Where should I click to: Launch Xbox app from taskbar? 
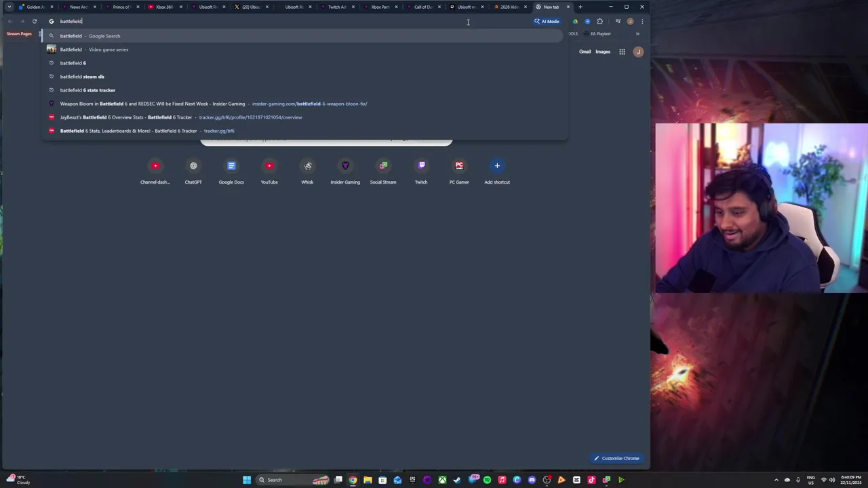(442, 480)
